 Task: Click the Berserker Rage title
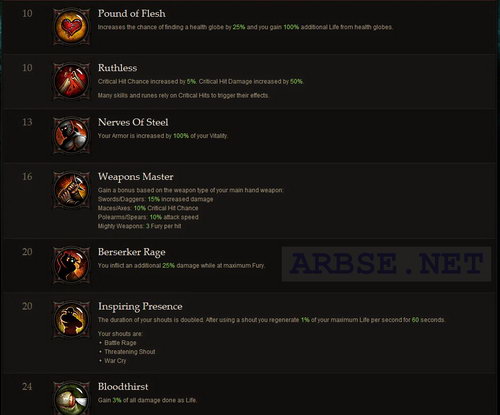[132, 252]
